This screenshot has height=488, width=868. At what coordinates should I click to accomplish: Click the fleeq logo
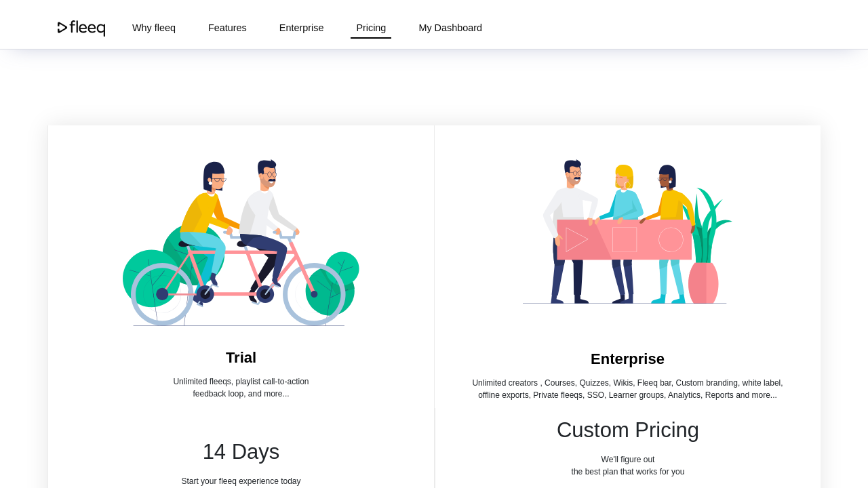81,28
